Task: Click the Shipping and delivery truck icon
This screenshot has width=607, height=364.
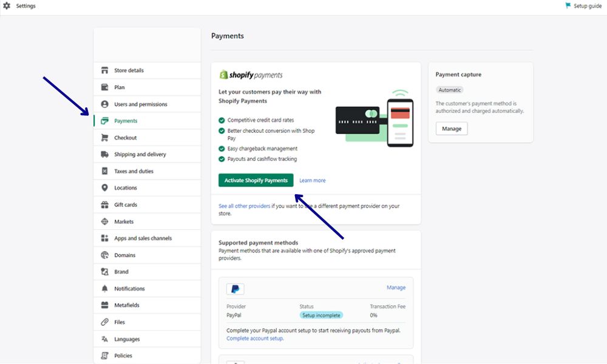Action: 104,154
